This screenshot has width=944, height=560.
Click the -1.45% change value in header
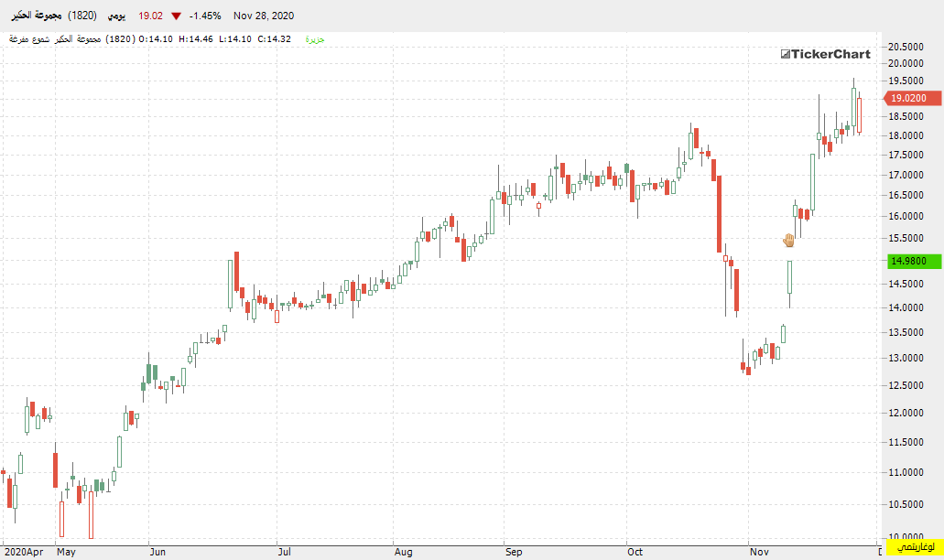[205, 16]
